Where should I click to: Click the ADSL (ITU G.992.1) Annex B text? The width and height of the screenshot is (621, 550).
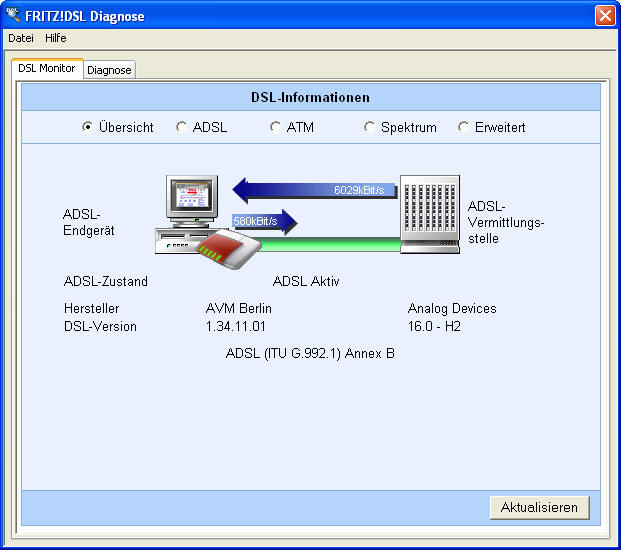point(310,353)
